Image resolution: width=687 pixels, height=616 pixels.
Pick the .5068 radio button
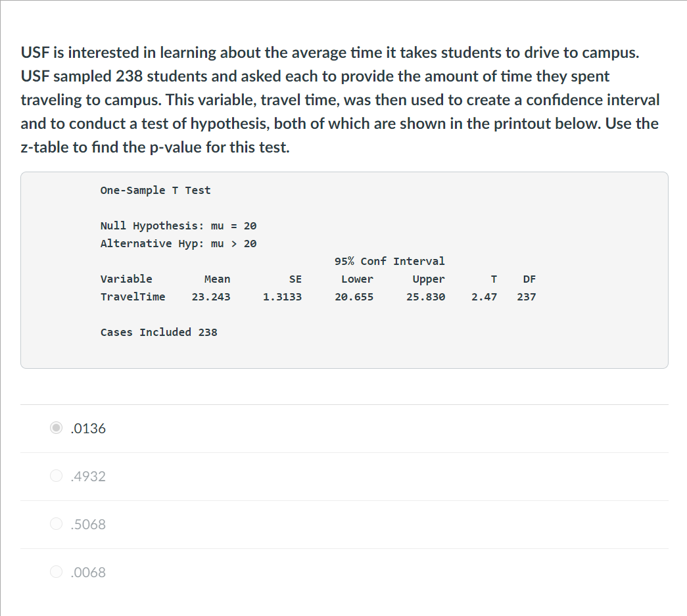click(x=58, y=525)
